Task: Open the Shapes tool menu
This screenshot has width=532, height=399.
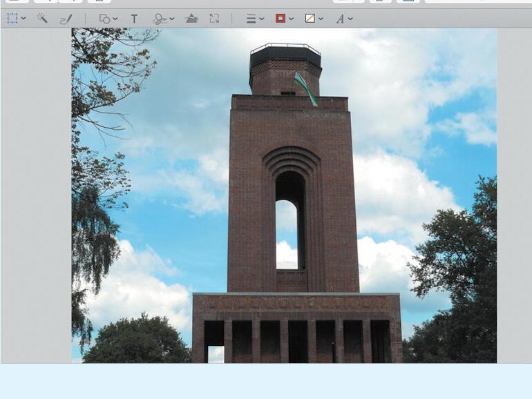Action: point(108,19)
